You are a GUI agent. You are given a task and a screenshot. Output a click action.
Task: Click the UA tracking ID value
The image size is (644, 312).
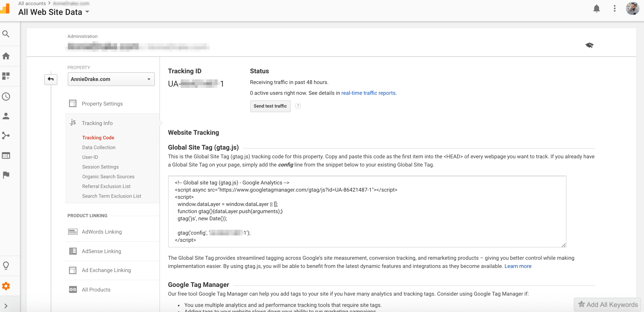[x=196, y=84]
